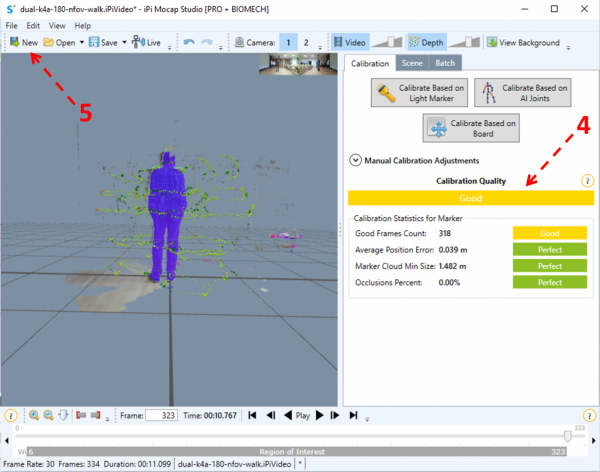Expand the camera toolbar overflow options

[x=320, y=47]
